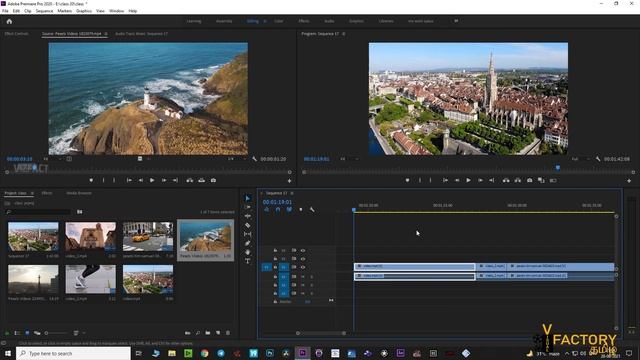Select the Slip tool

248,234
